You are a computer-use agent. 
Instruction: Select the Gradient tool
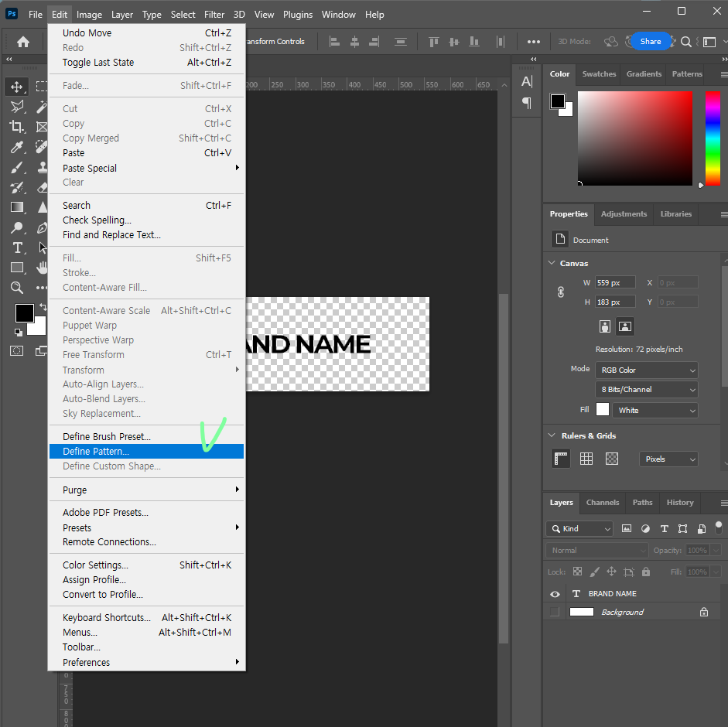point(17,207)
